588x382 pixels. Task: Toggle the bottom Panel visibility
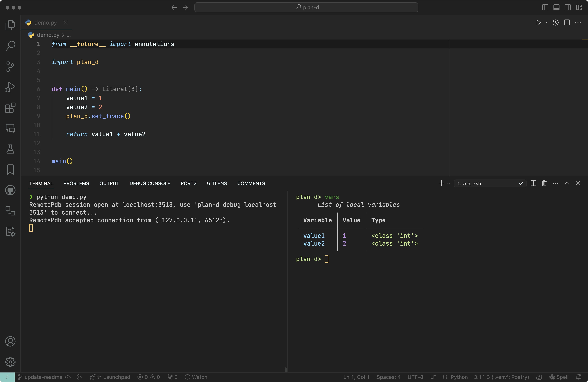coord(556,7)
